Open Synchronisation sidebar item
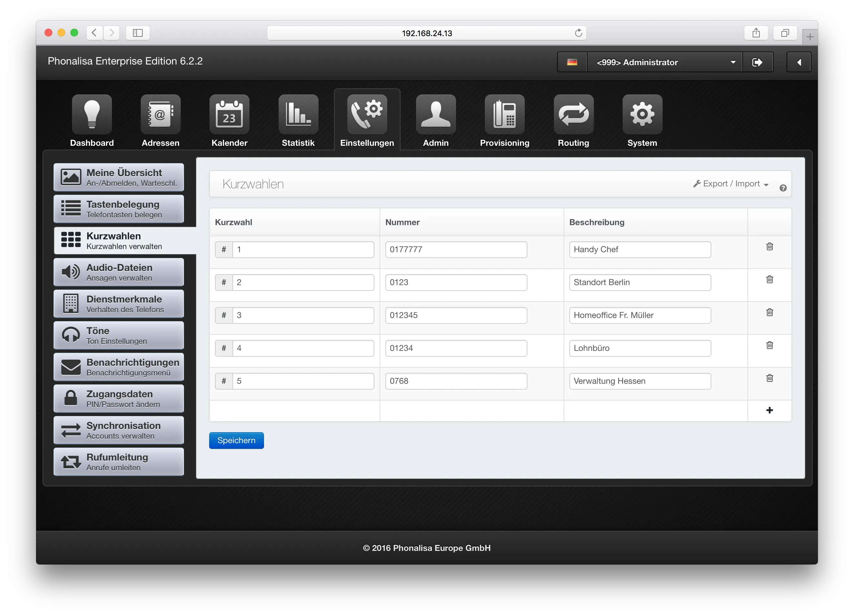This screenshot has width=854, height=616. 119,430
